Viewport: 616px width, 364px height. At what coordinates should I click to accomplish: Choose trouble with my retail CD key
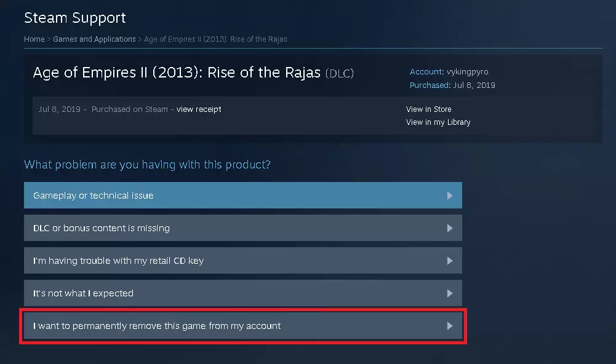point(243,260)
